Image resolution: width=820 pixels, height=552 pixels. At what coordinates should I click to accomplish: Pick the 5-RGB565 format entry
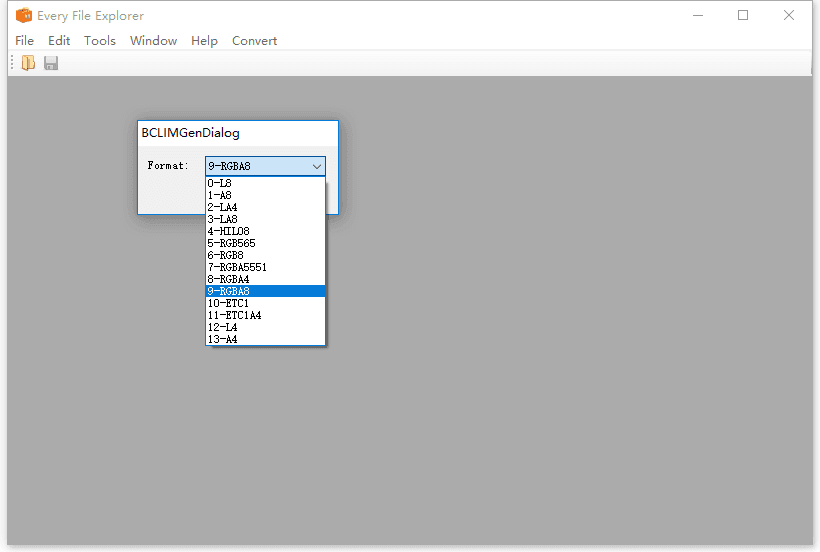(x=266, y=243)
